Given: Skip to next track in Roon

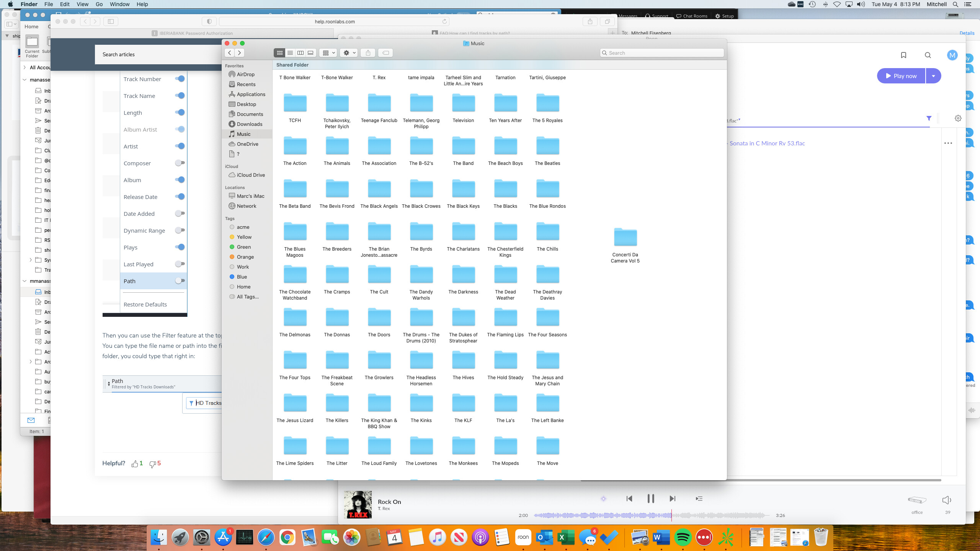Looking at the screenshot, I should tap(672, 499).
